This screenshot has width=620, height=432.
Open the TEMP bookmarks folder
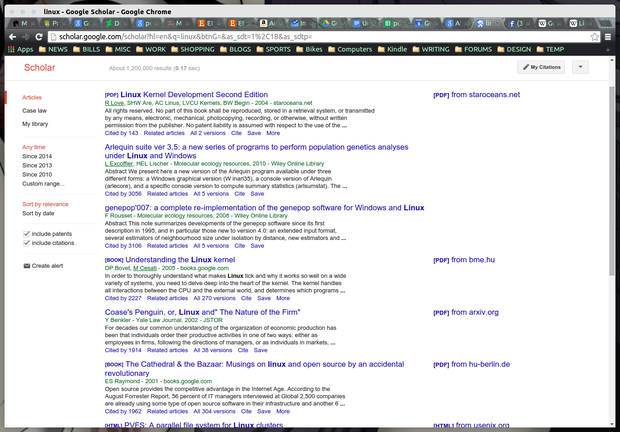coord(550,49)
